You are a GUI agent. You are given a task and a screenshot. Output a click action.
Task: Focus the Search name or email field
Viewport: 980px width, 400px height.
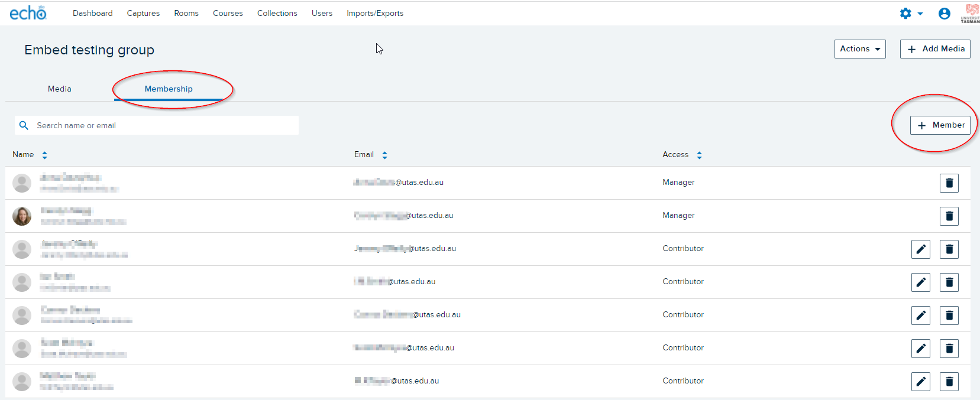(157, 125)
